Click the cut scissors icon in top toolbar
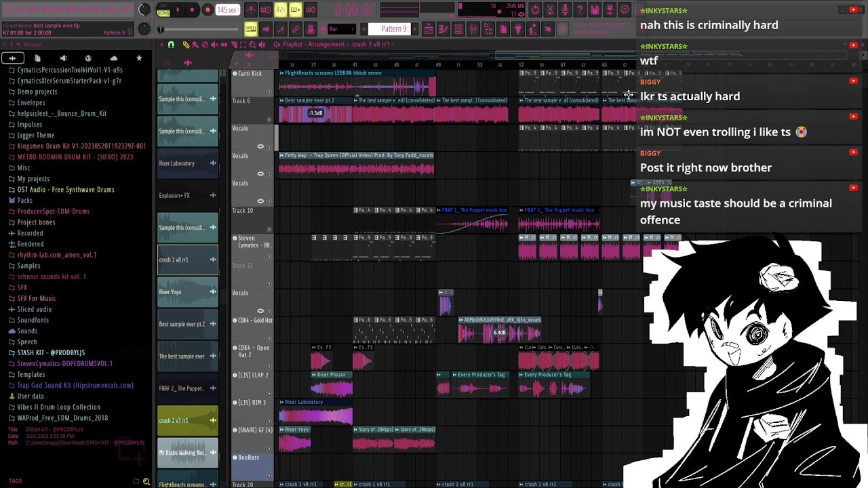 [x=550, y=10]
